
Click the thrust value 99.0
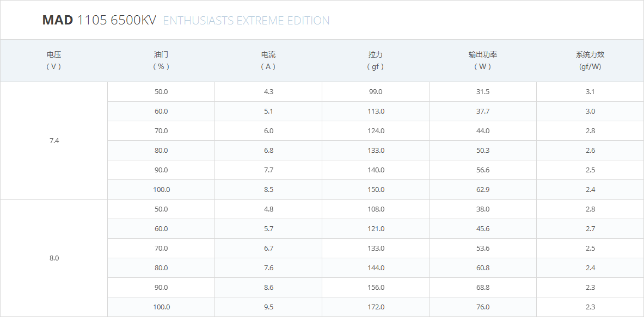[x=376, y=92]
